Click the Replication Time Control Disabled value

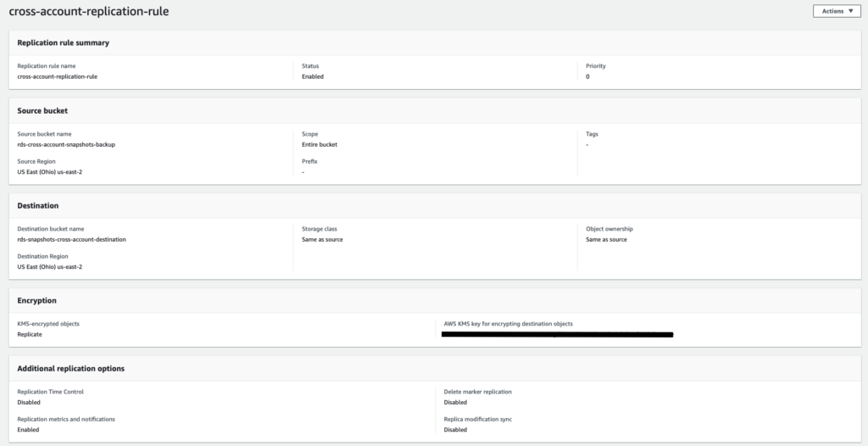[29, 403]
